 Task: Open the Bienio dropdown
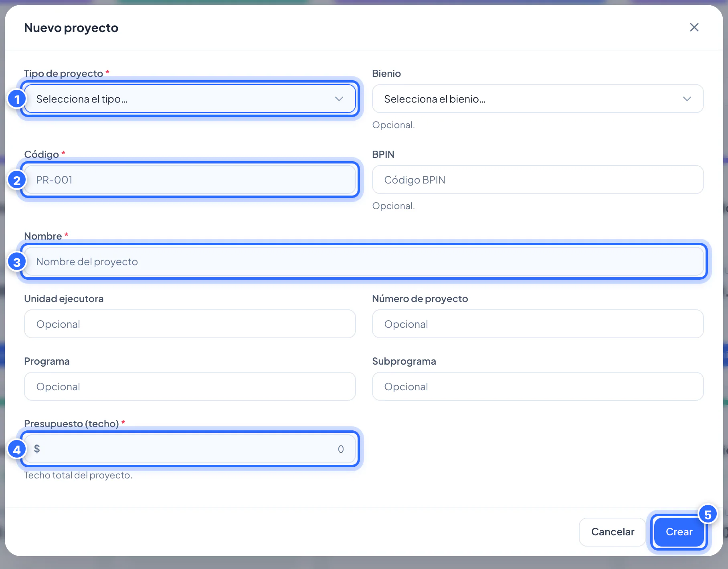(538, 99)
